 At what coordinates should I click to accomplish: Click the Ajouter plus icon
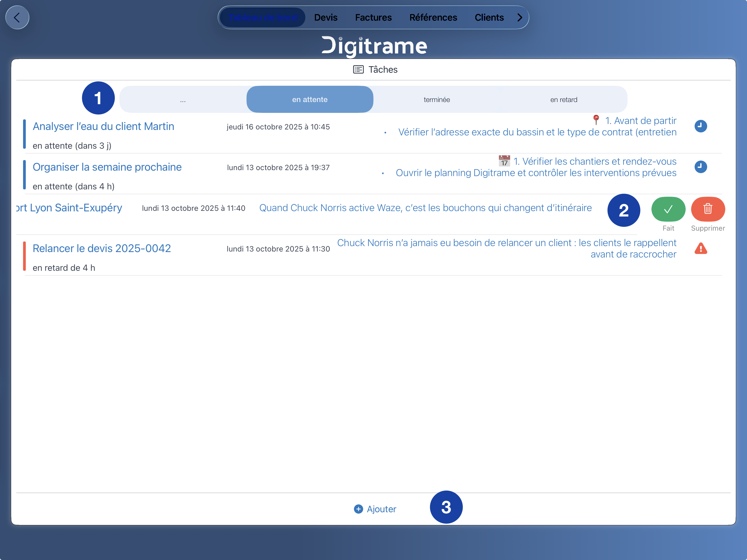pyautogui.click(x=358, y=509)
